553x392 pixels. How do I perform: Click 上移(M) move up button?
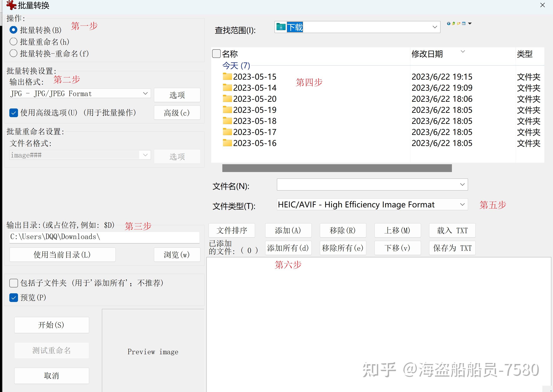(398, 230)
